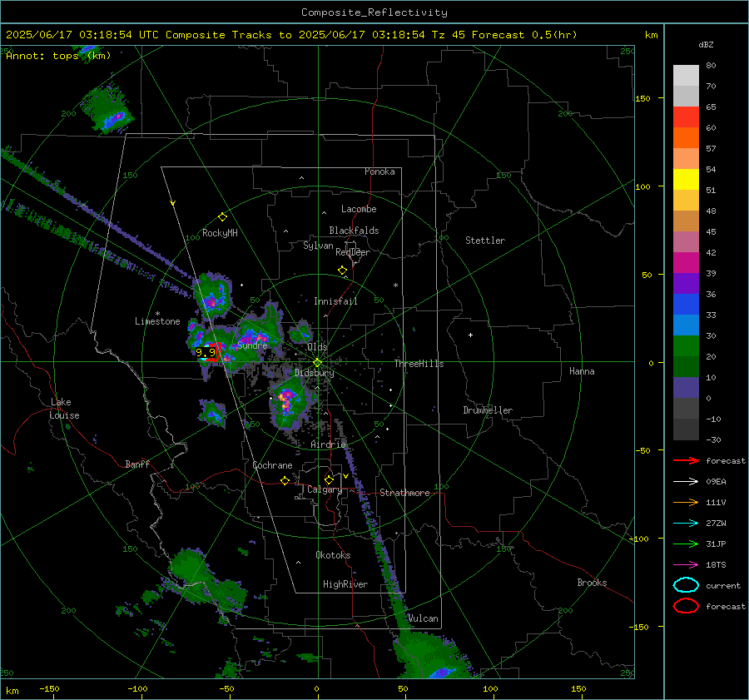The height and width of the screenshot is (700, 749).
Task: Click the red forecast arrow in legend
Action: click(x=686, y=460)
